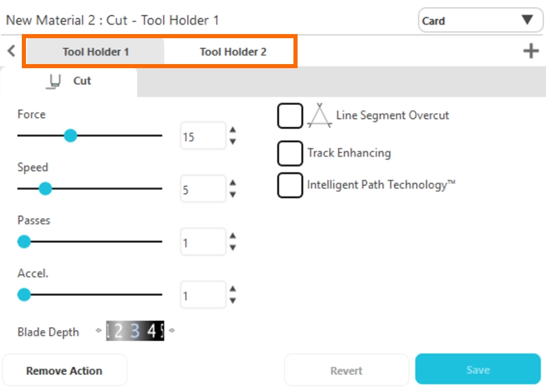
Task: Open the Card material dropdown
Action: click(476, 20)
